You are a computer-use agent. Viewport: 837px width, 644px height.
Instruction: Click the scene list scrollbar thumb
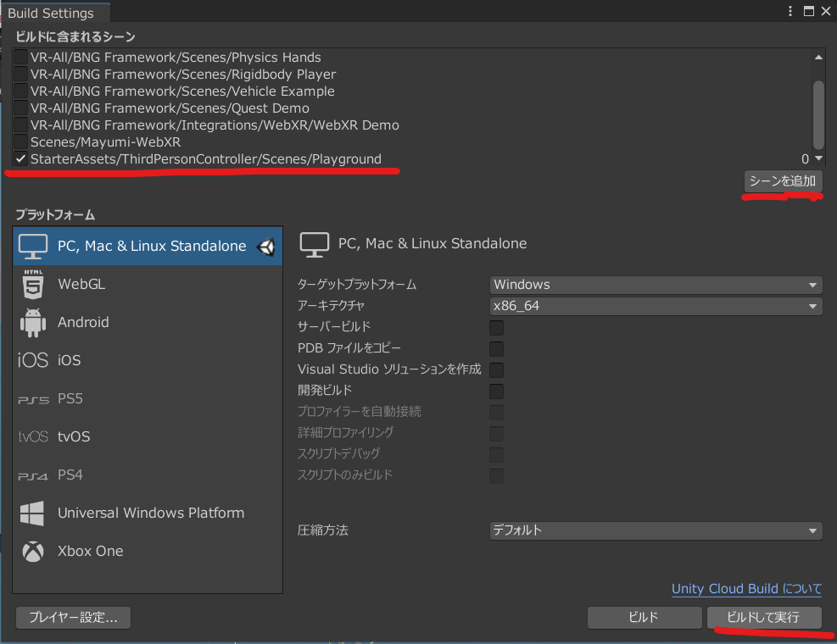818,114
